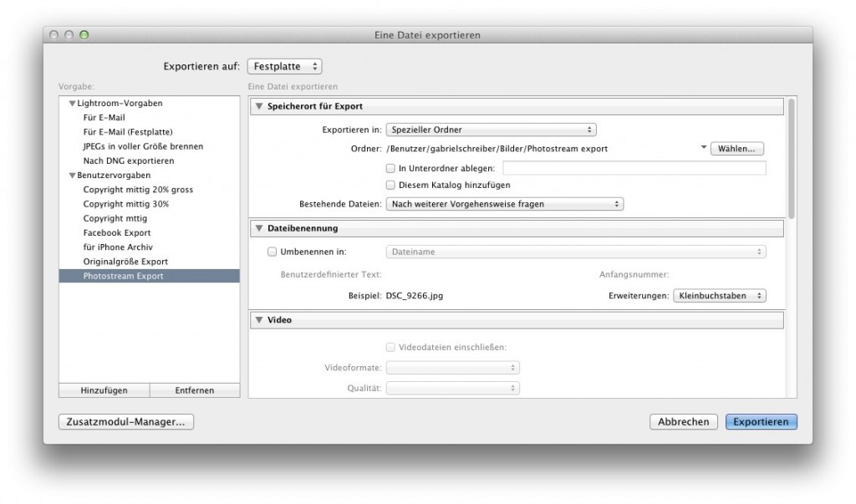Select the 'Originalgröße Export' preset
This screenshot has height=504, width=856.
coord(125,262)
